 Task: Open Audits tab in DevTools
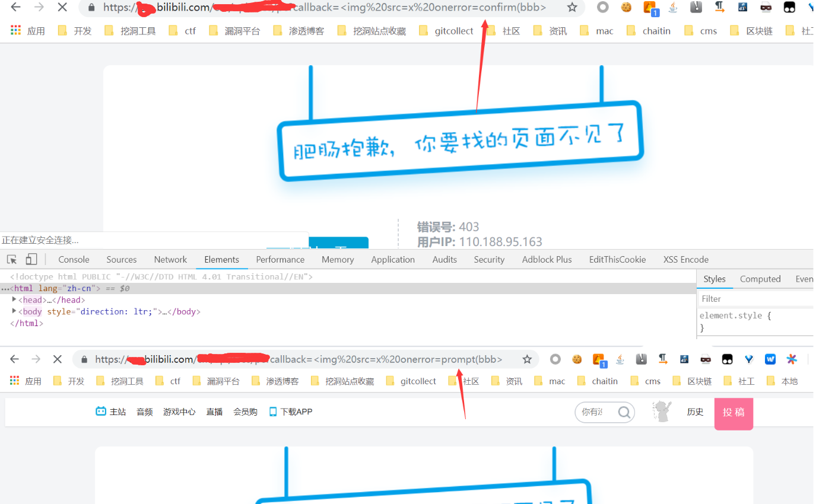444,259
